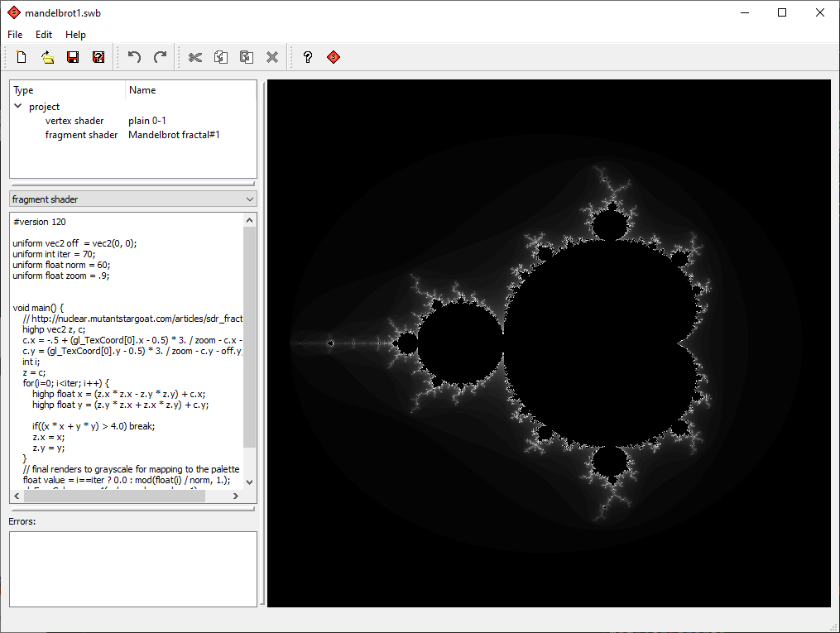The image size is (840, 633).
Task: Click the horizontal scrollbar thumb in code editor
Action: pos(115,496)
